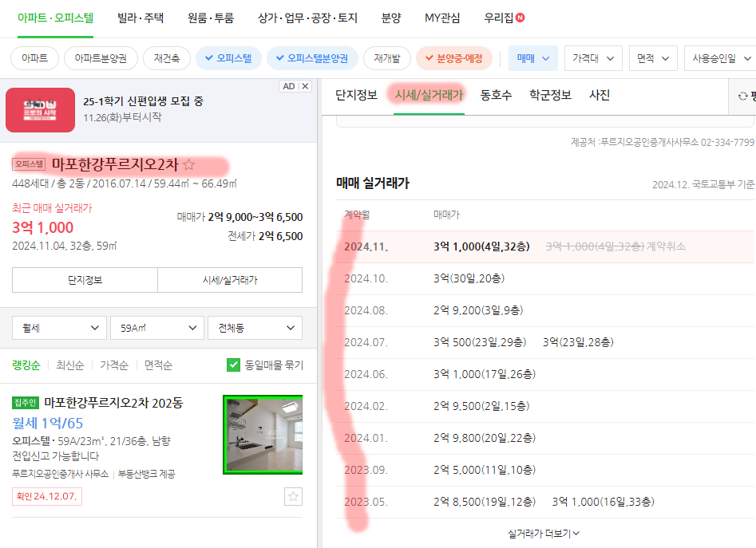Switch to 아파트·오피스텔 top tab

[x=55, y=18]
